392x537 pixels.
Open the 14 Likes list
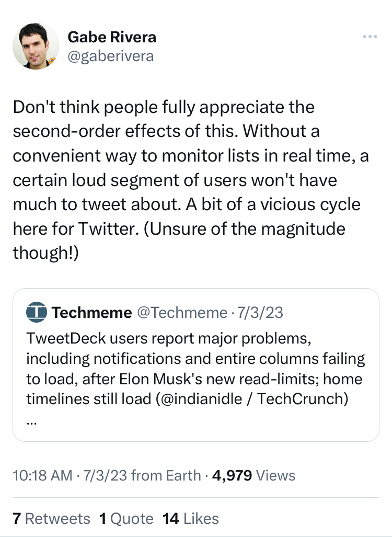[x=191, y=518]
